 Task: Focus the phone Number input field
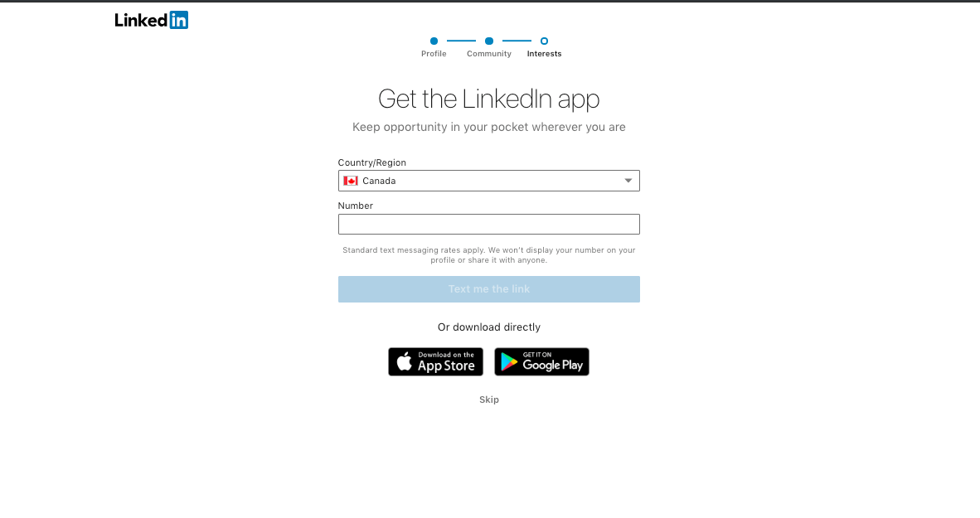point(488,225)
